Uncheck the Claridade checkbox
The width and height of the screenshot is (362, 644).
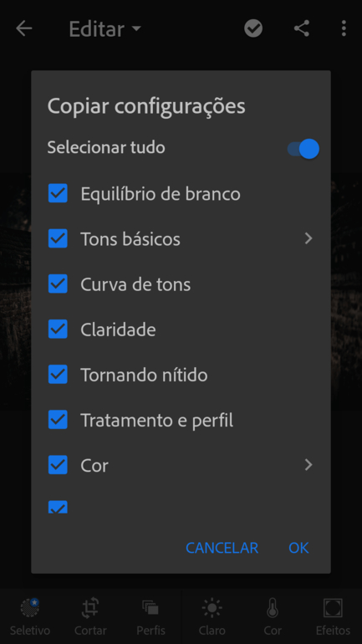point(58,329)
